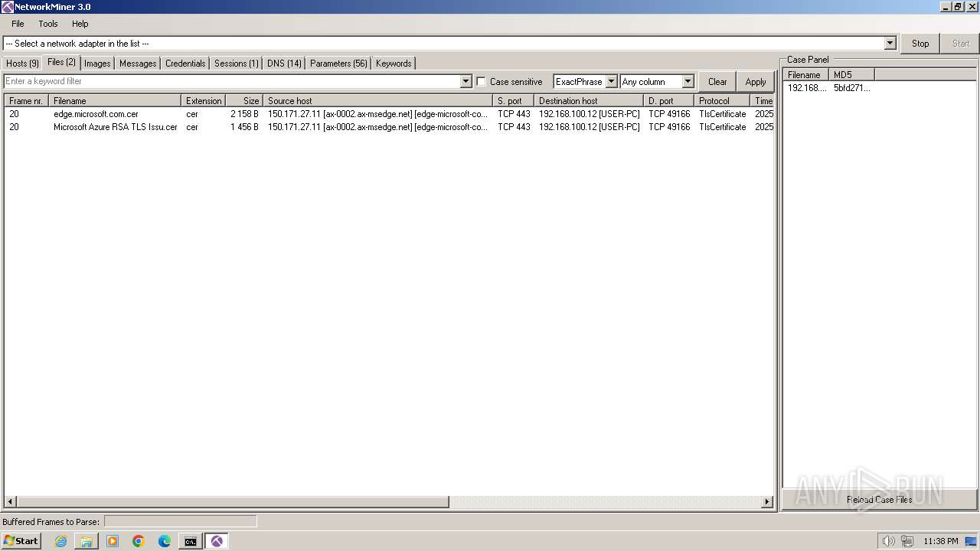This screenshot has height=551, width=980.
Task: Sort by Destination host column header
Action: tap(589, 101)
